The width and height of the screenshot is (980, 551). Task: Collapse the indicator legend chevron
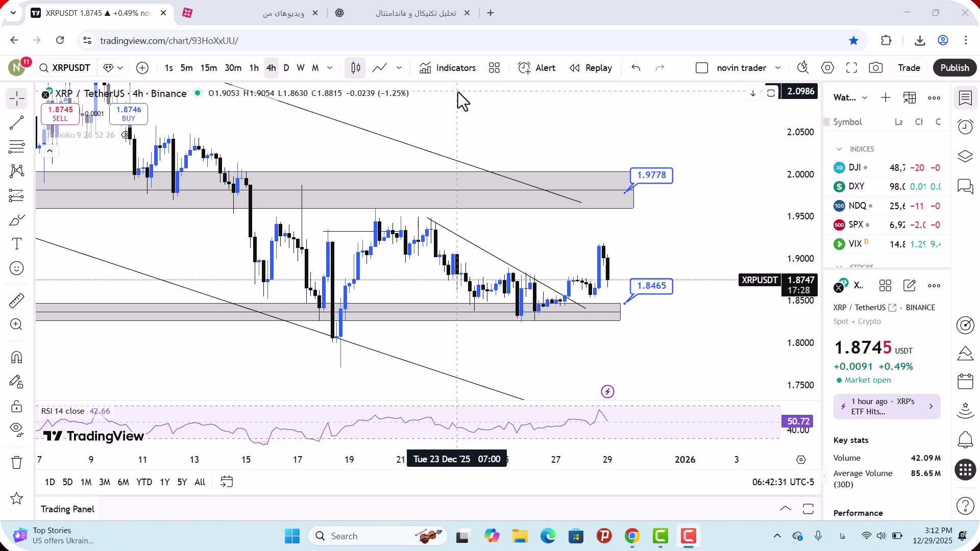click(50, 151)
